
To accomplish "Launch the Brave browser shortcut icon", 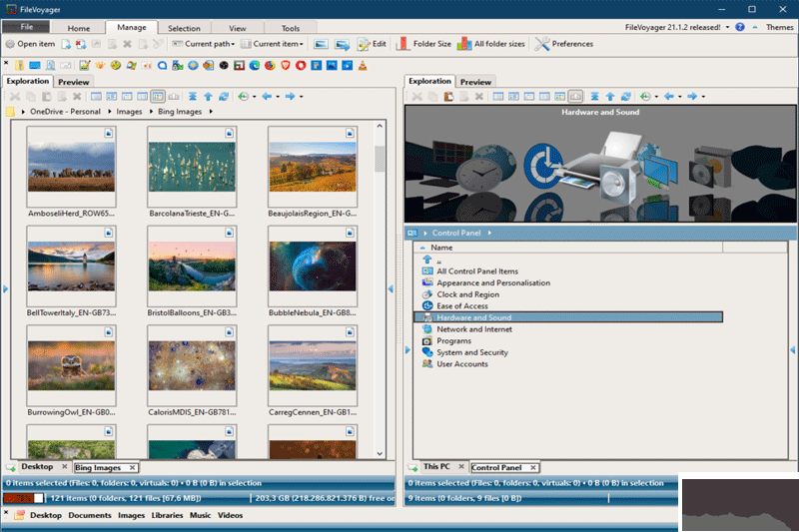I will pos(286,66).
